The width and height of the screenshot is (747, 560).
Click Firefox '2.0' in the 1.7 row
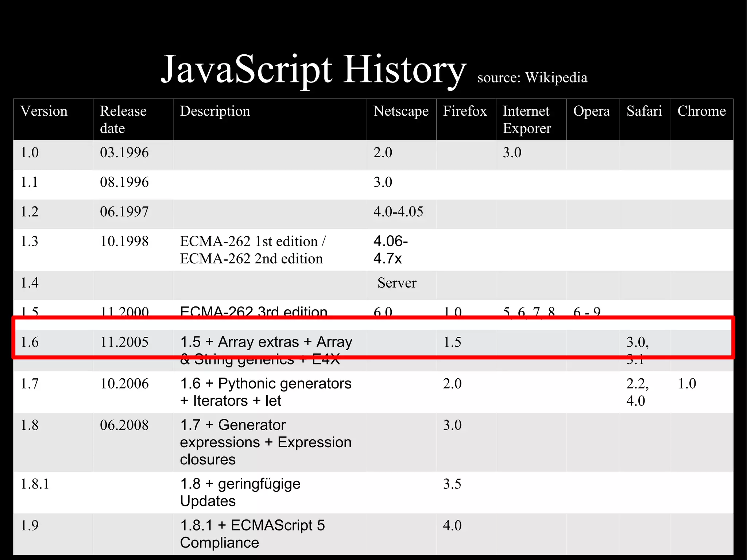pyautogui.click(x=452, y=384)
